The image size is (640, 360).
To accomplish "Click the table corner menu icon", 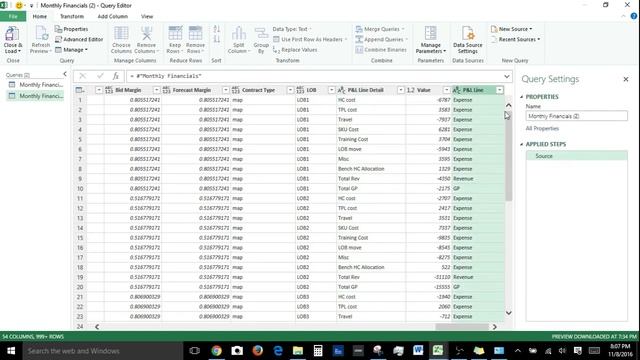I will click(x=80, y=90).
